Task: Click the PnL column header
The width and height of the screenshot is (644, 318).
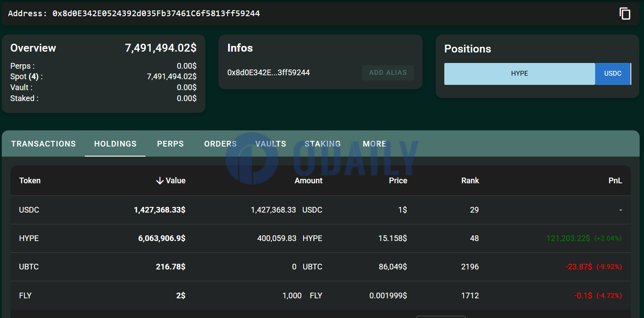Action: pos(615,181)
